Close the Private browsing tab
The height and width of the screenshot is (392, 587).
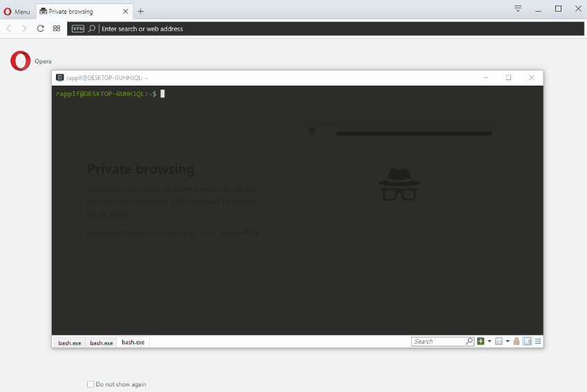126,11
